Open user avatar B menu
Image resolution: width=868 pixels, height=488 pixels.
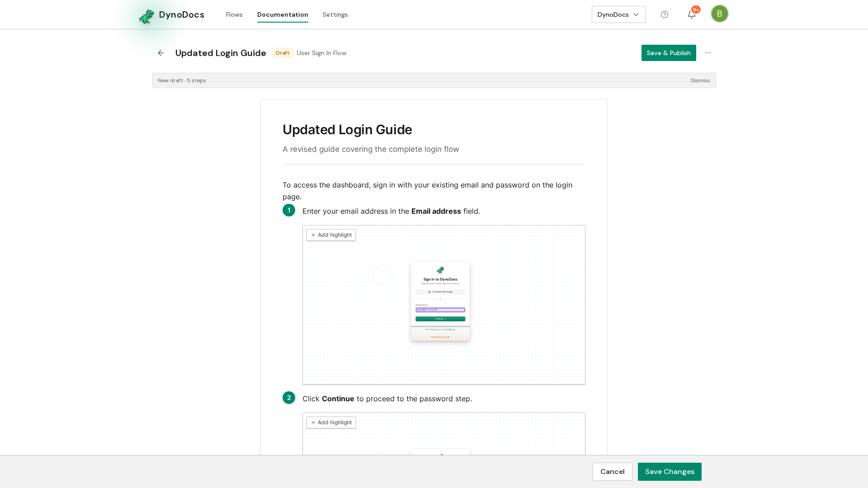coord(719,14)
